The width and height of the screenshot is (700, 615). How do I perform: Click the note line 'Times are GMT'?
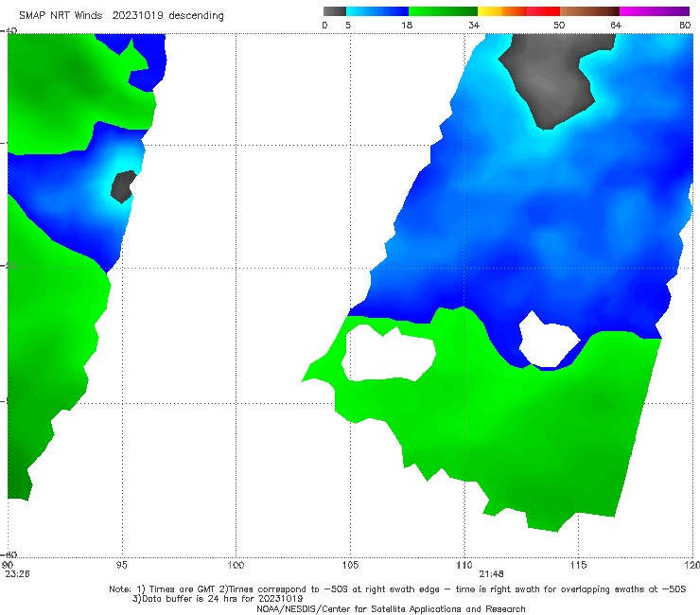[x=183, y=589]
